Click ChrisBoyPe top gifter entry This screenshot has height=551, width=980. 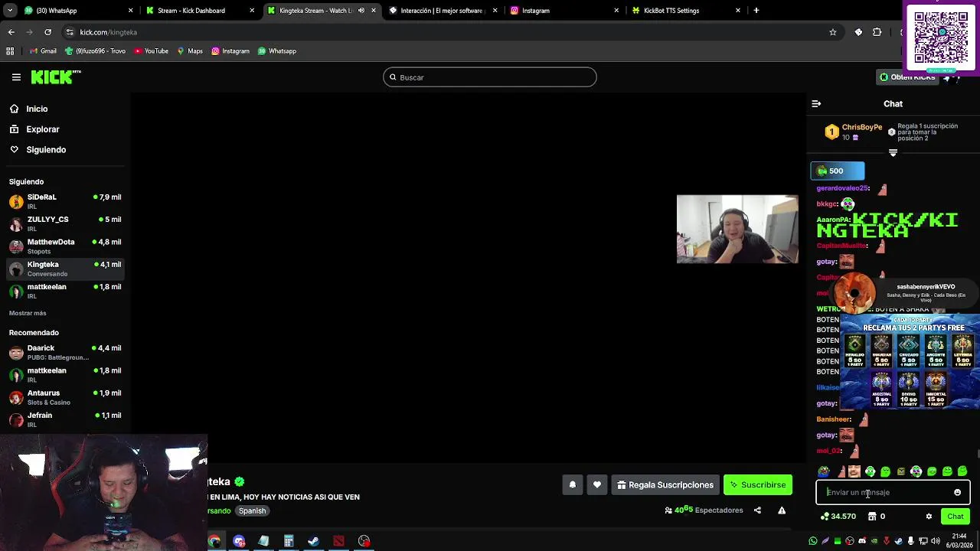click(x=854, y=132)
